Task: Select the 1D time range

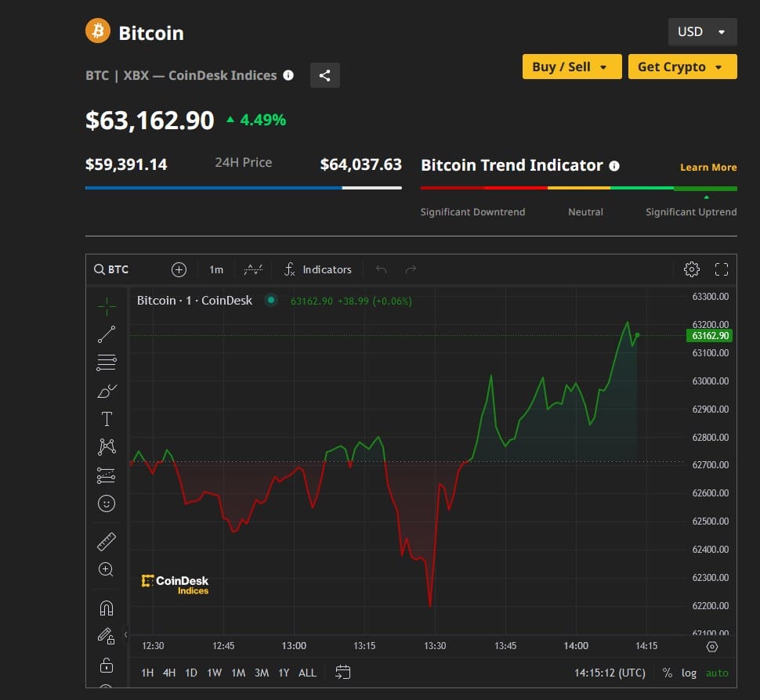Action: click(x=191, y=673)
